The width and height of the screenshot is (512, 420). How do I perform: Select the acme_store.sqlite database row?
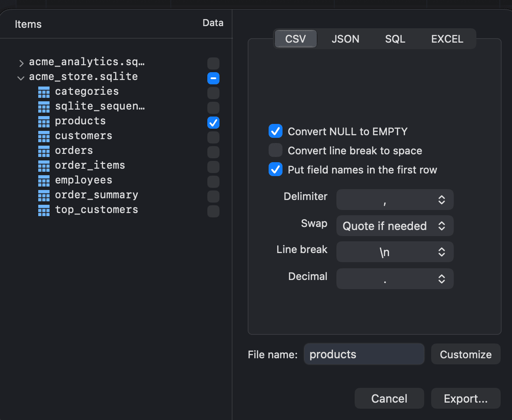click(83, 77)
